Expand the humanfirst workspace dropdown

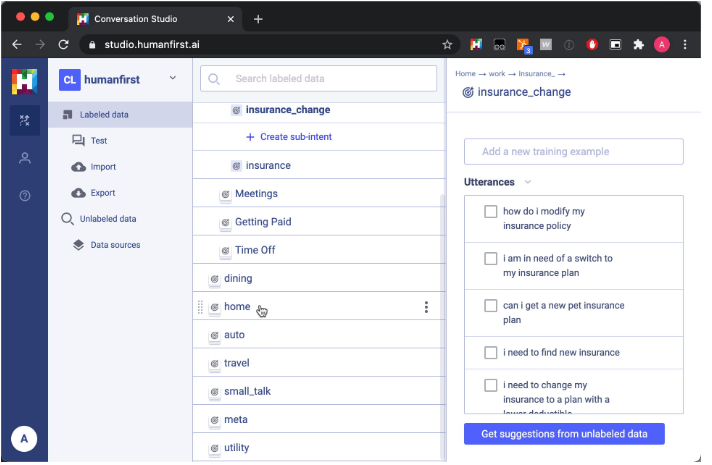point(172,78)
